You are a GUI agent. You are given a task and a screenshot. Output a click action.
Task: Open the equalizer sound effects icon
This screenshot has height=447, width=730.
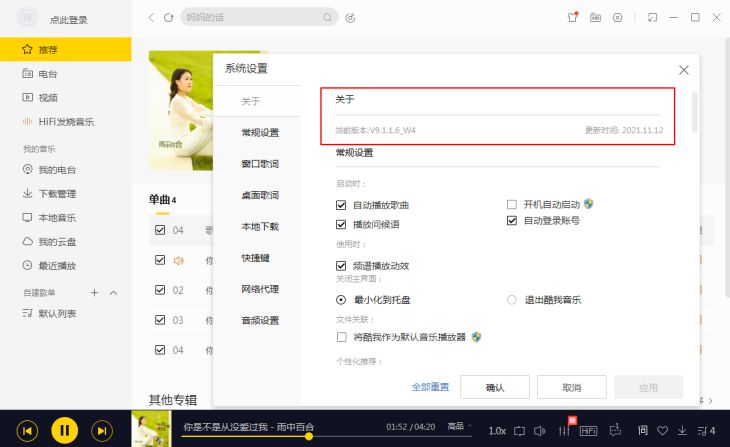564,431
